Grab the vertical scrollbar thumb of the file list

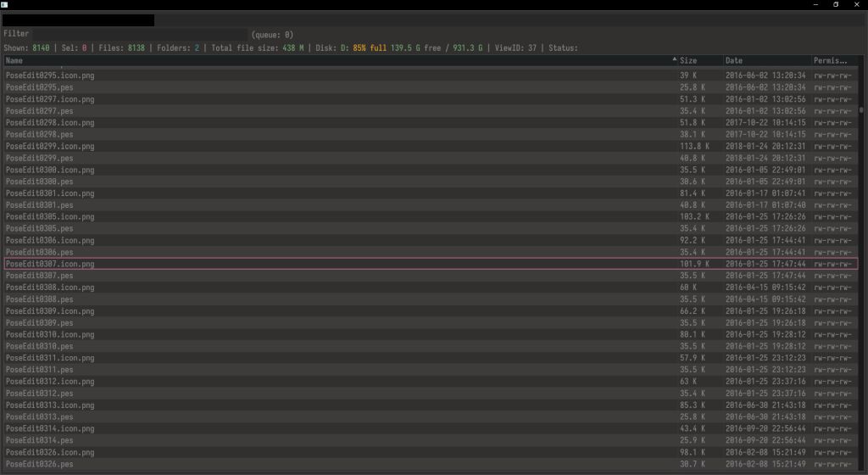point(861,110)
